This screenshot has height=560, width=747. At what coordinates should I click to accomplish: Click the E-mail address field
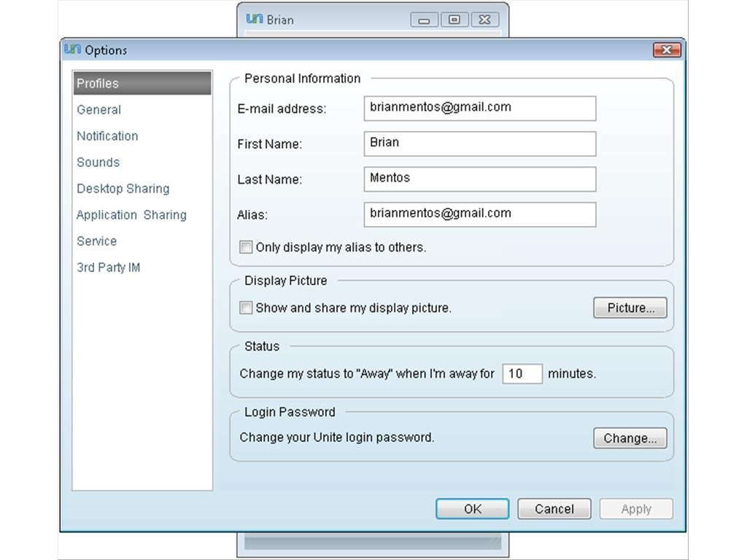tap(480, 108)
